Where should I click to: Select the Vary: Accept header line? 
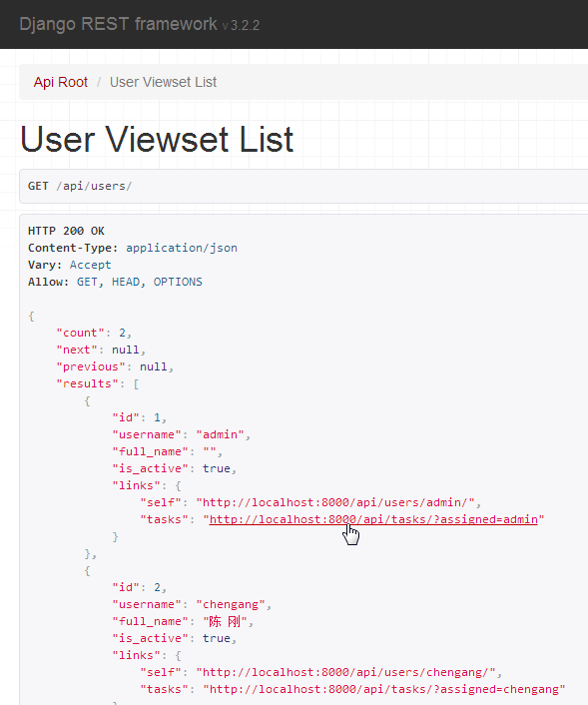point(69,265)
